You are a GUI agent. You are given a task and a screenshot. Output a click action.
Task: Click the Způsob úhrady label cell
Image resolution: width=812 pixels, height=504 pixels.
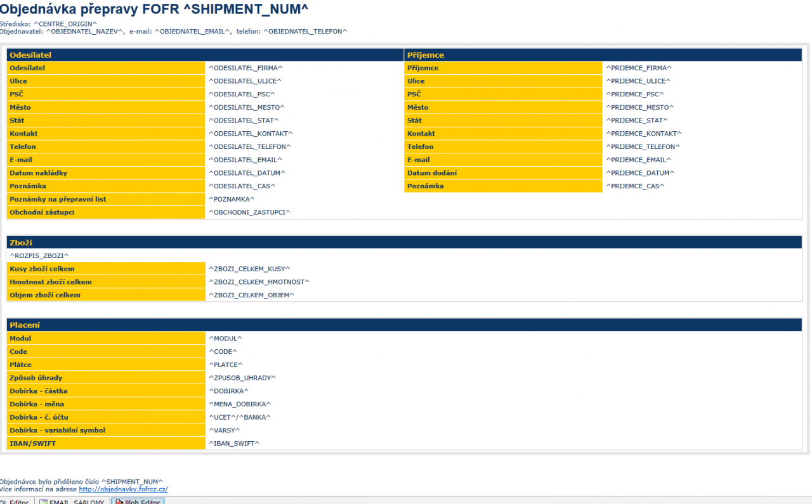point(105,378)
